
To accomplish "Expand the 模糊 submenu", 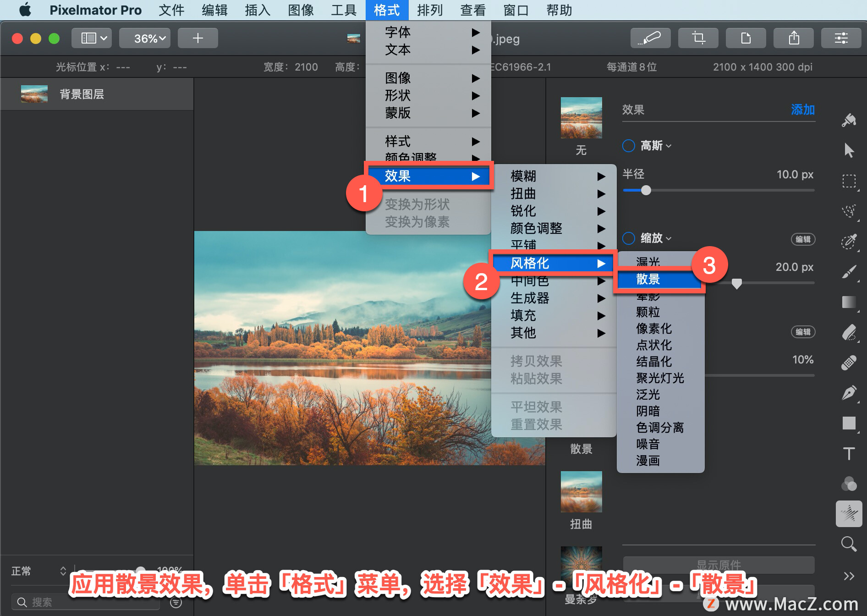I will tap(554, 176).
